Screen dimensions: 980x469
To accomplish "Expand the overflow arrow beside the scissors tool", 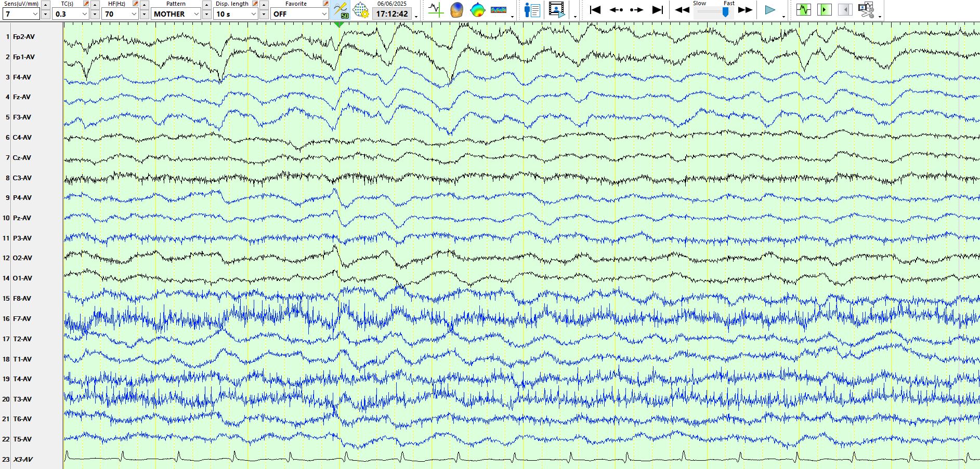I will click(880, 17).
